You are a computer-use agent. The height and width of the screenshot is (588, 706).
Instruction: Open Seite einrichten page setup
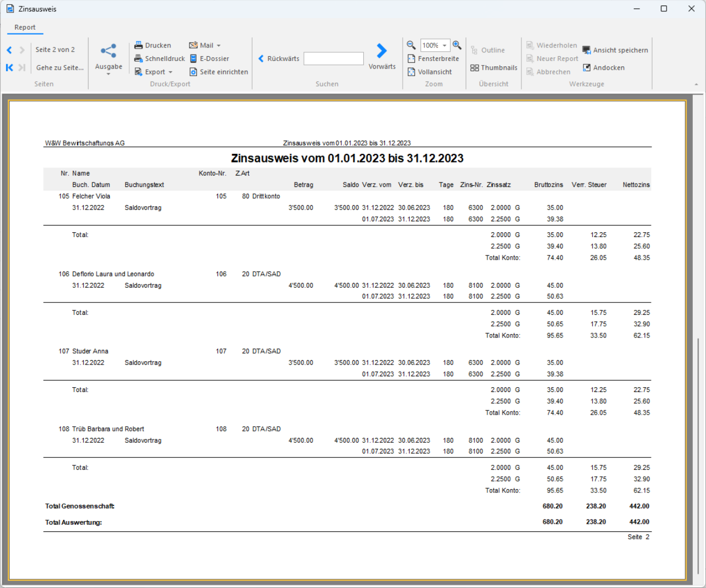click(x=219, y=72)
